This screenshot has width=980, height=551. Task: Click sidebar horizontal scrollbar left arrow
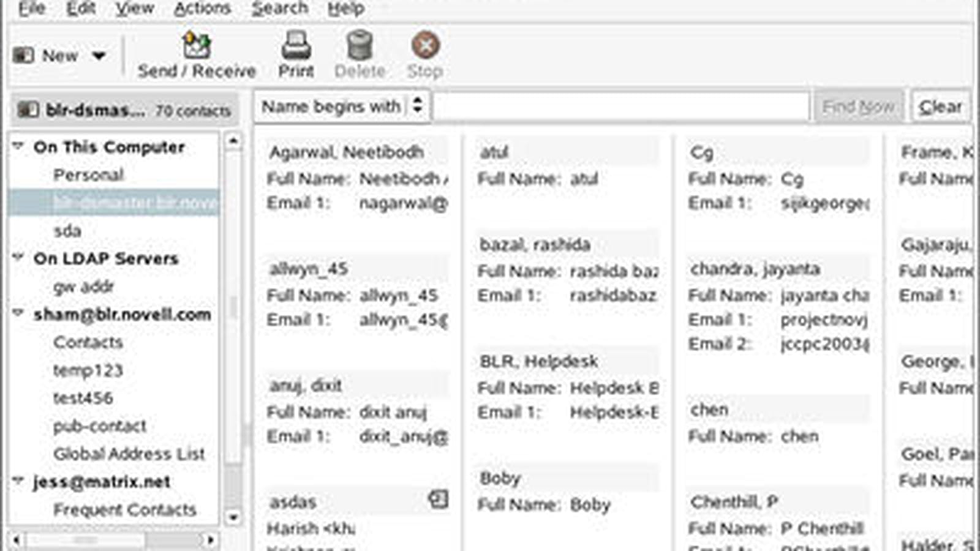coord(17,540)
